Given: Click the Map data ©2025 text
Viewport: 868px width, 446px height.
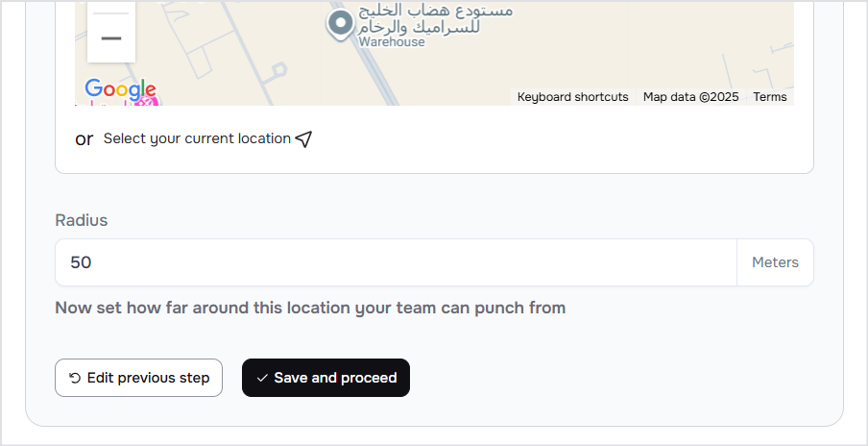Looking at the screenshot, I should [x=690, y=97].
